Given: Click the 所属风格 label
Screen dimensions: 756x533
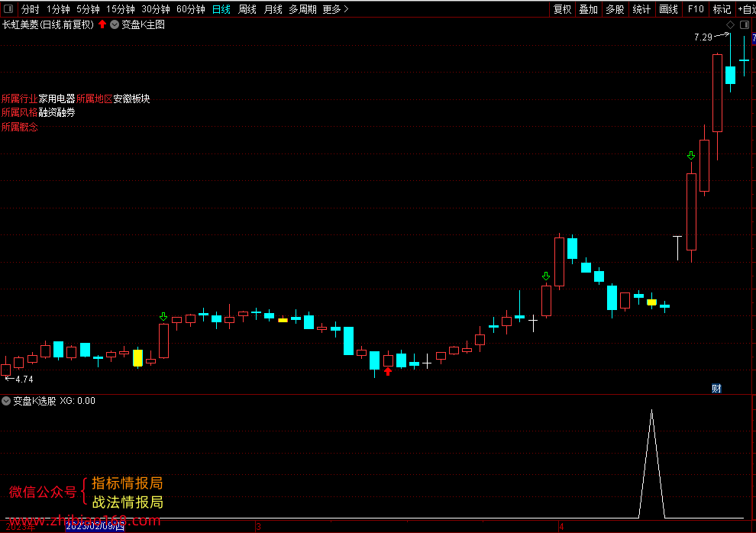Looking at the screenshot, I should point(19,113).
